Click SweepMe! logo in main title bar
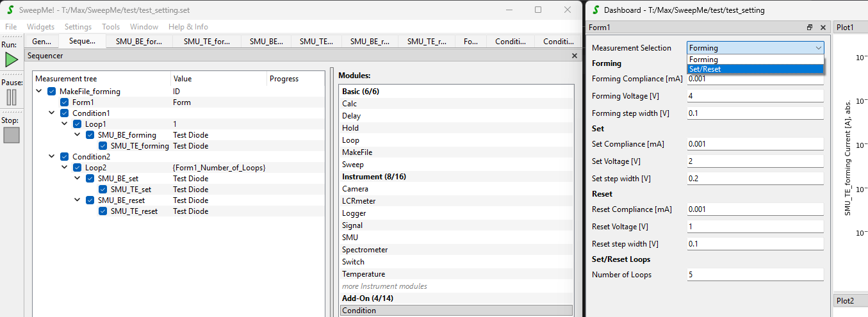 [x=10, y=10]
